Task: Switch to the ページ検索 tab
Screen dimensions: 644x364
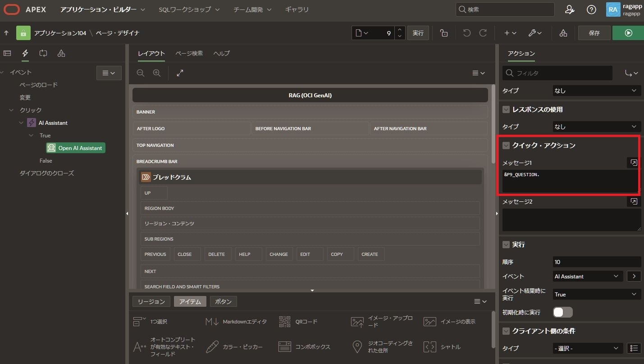Action: (x=189, y=53)
